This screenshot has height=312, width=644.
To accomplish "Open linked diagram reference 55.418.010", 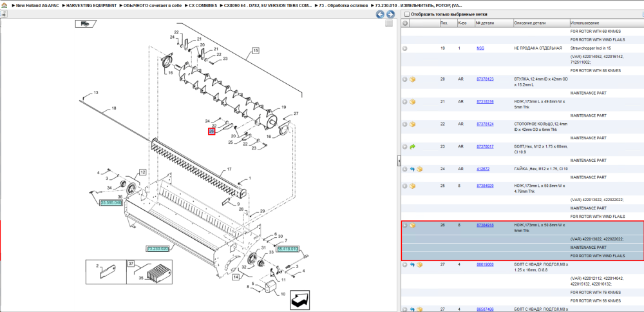I will pos(288,249).
